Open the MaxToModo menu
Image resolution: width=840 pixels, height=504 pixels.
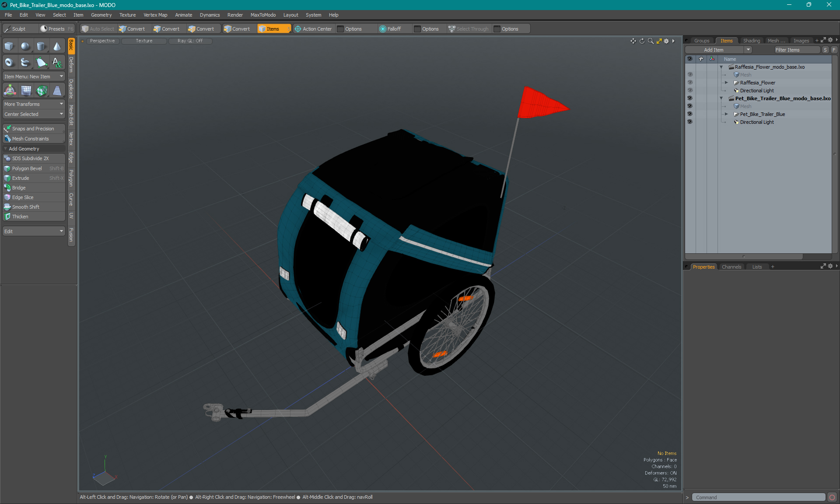(263, 15)
